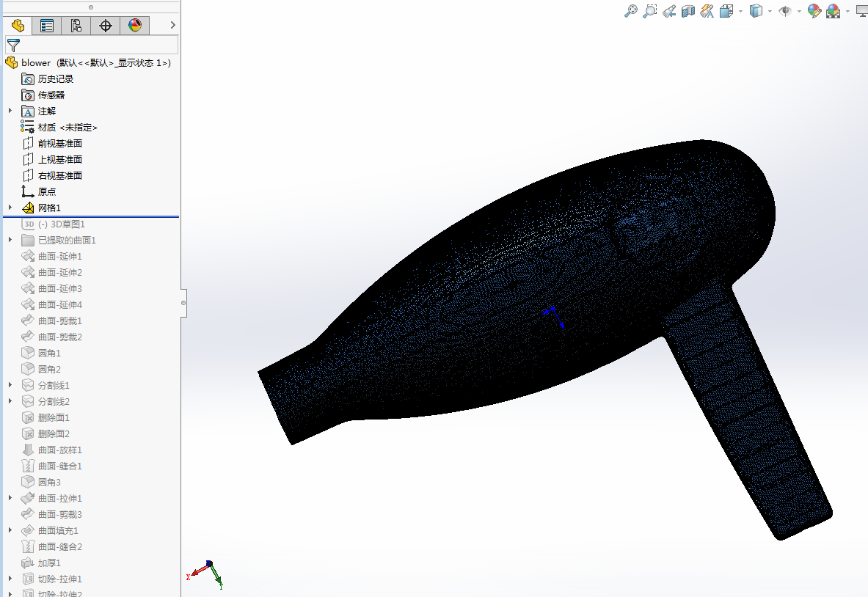Click the Display Style icon

point(756,10)
